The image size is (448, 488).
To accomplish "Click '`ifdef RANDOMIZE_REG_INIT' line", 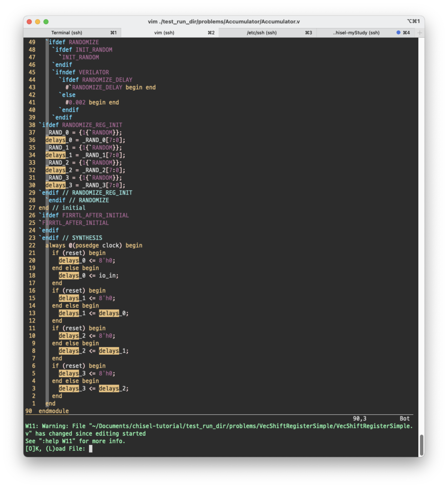I will [80, 125].
